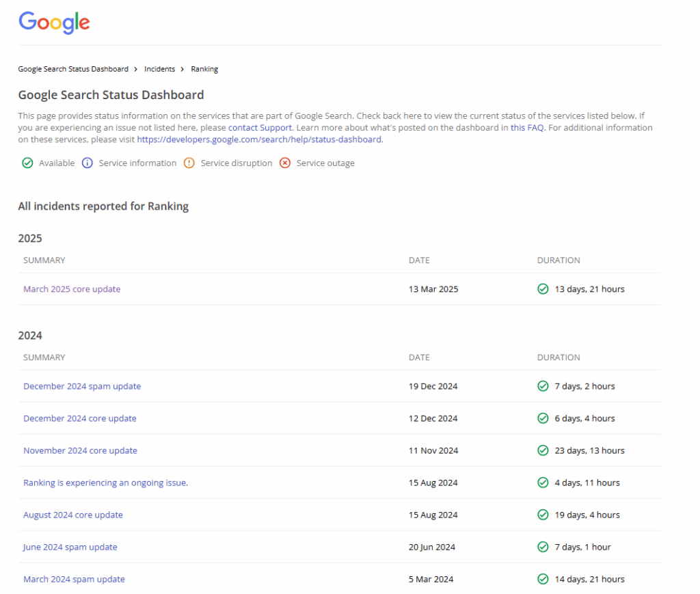The image size is (700, 594).
Task: Open the contact Support link
Action: click(260, 127)
